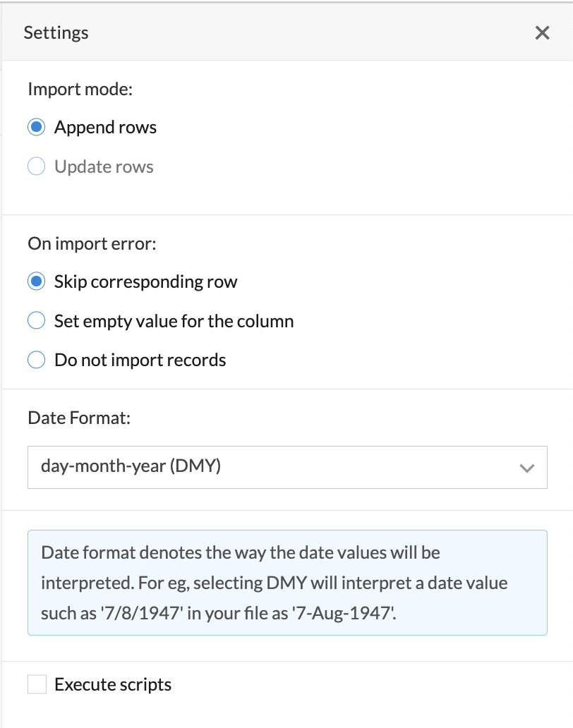573x728 pixels.
Task: Click the "Date Format:" field label
Action: 79,418
